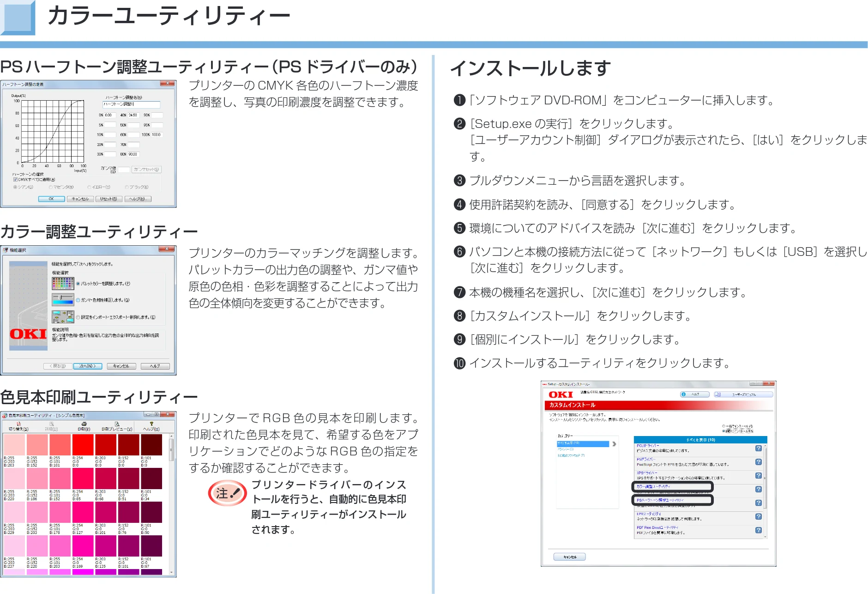Select ガンマ・色相を補正します radio button

point(78,300)
